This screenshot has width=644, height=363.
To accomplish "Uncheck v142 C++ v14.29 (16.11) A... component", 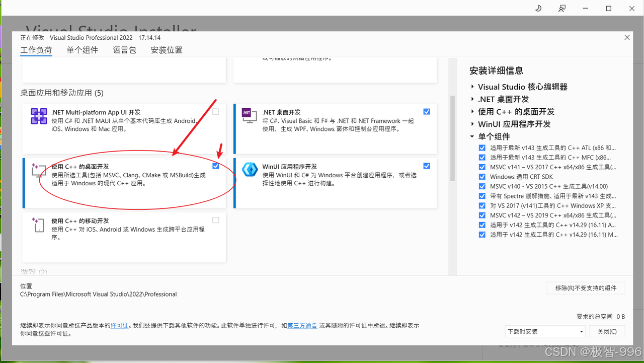I will coord(482,225).
